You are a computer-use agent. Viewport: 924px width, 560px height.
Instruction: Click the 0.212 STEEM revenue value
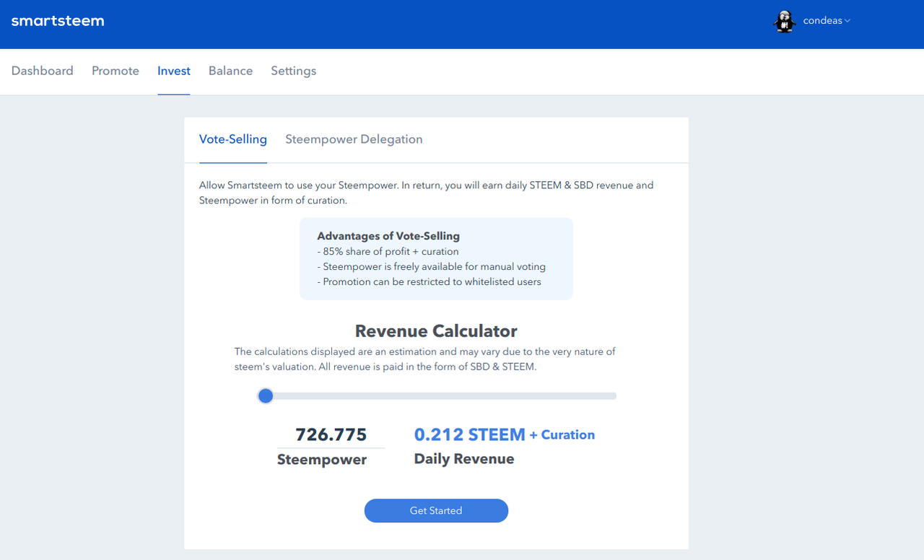point(470,434)
